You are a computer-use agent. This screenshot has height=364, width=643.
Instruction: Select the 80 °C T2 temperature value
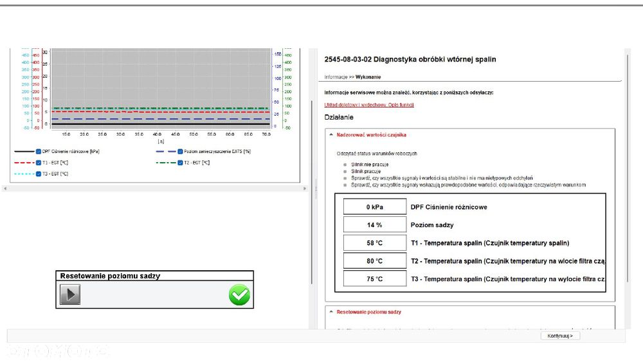[375, 261]
